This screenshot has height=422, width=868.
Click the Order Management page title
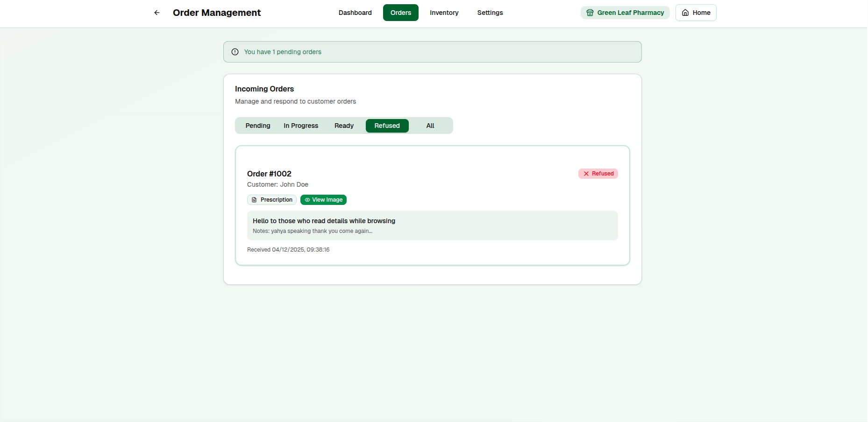pyautogui.click(x=217, y=13)
